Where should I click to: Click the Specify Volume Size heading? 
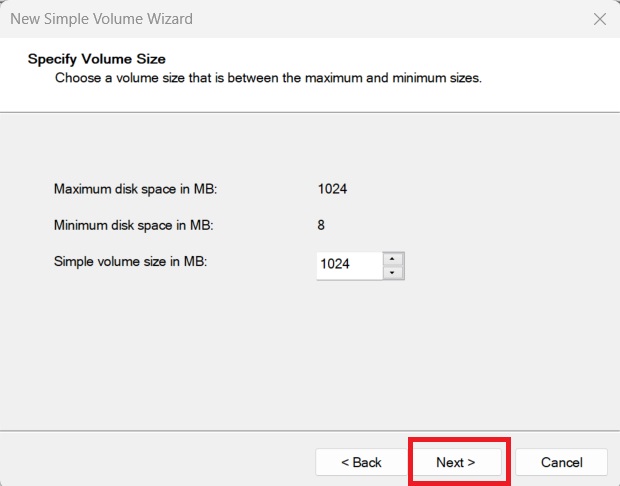click(96, 59)
